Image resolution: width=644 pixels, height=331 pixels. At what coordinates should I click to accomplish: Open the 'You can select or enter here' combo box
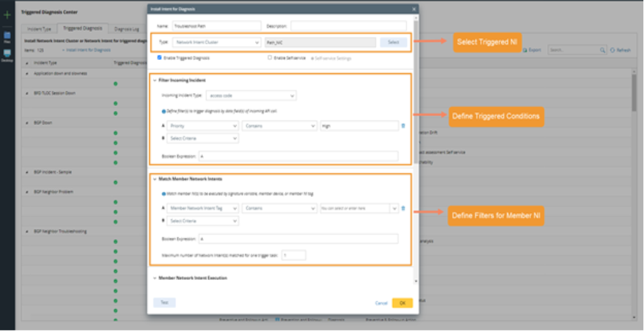tap(360, 209)
